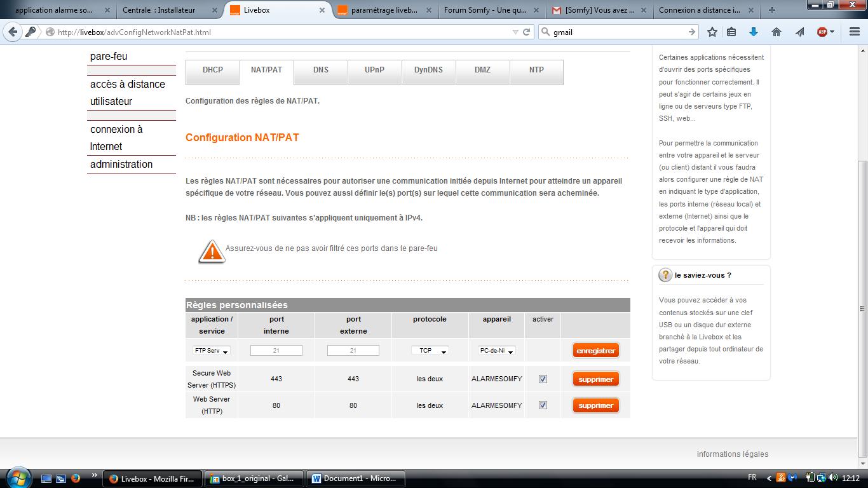
Task: Delete the Web Server (HTTP) rule with supprimer
Action: click(x=595, y=405)
